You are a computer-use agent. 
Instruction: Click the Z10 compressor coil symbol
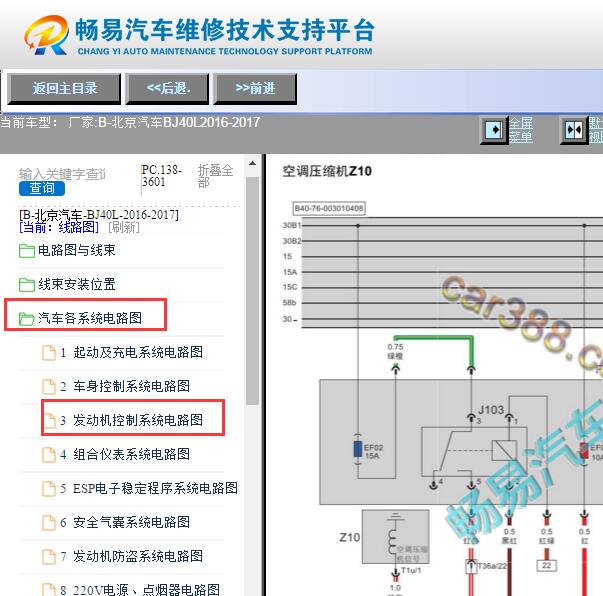pyautogui.click(x=396, y=537)
